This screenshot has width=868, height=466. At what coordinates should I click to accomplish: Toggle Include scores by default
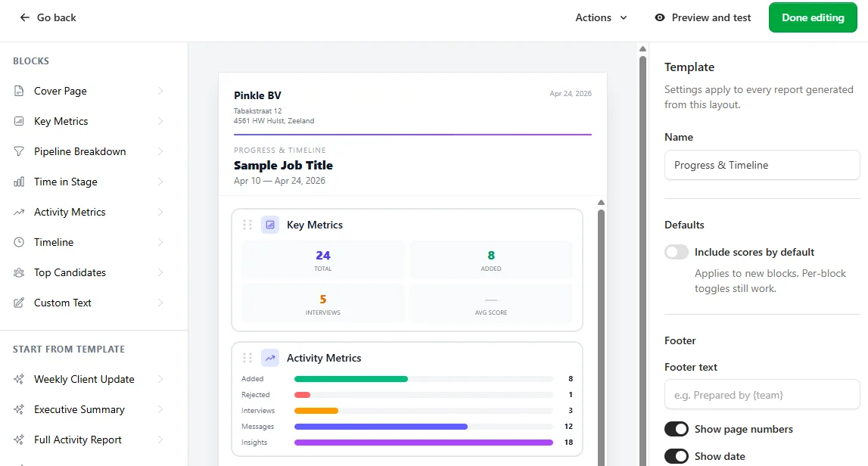(677, 252)
